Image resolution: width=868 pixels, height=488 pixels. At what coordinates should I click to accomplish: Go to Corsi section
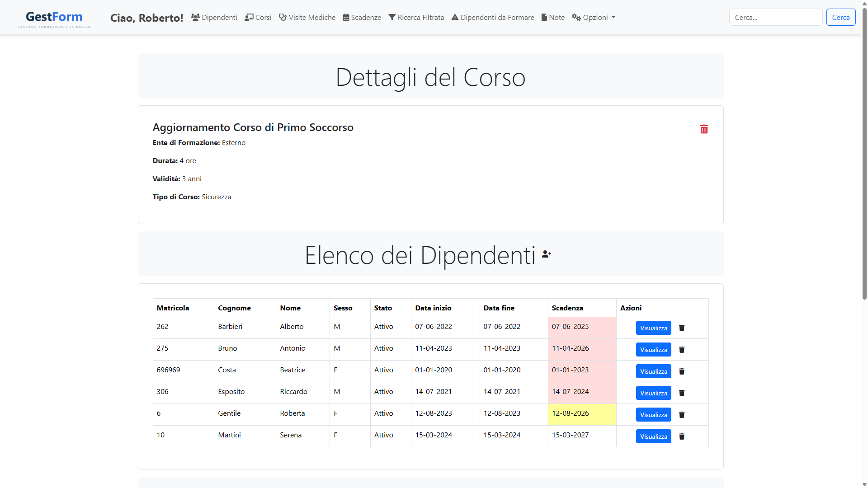(258, 17)
